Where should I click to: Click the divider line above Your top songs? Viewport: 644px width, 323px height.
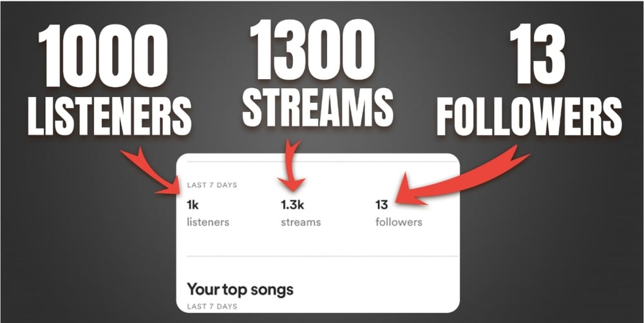click(323, 257)
